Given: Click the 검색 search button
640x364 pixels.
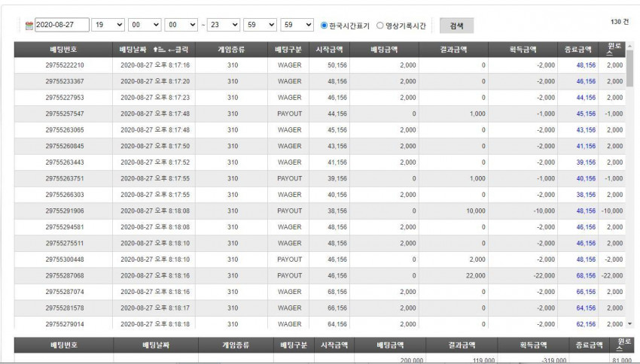Looking at the screenshot, I should 457,26.
